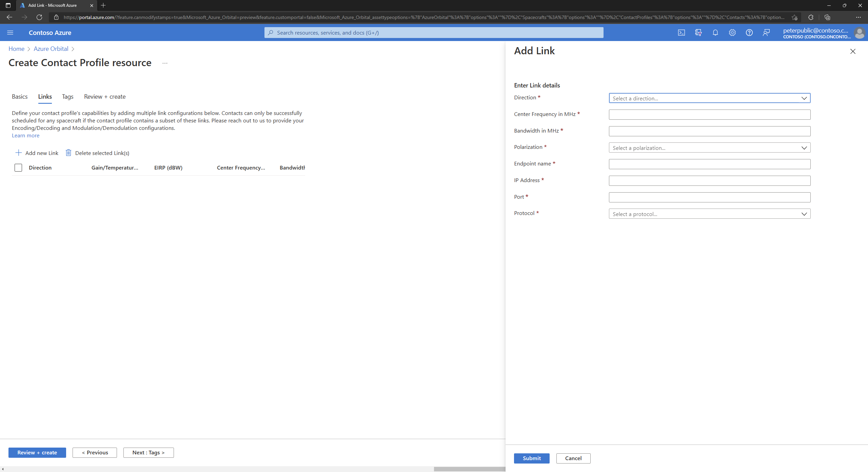
Task: Refresh the browser page
Action: (x=39, y=17)
